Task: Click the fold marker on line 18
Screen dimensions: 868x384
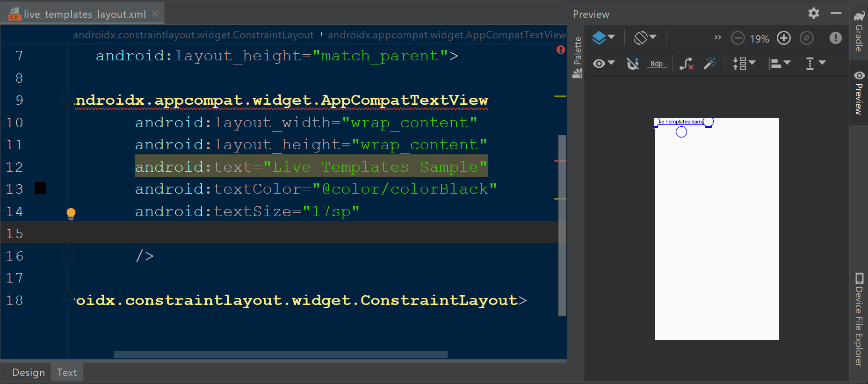Action: point(67,299)
